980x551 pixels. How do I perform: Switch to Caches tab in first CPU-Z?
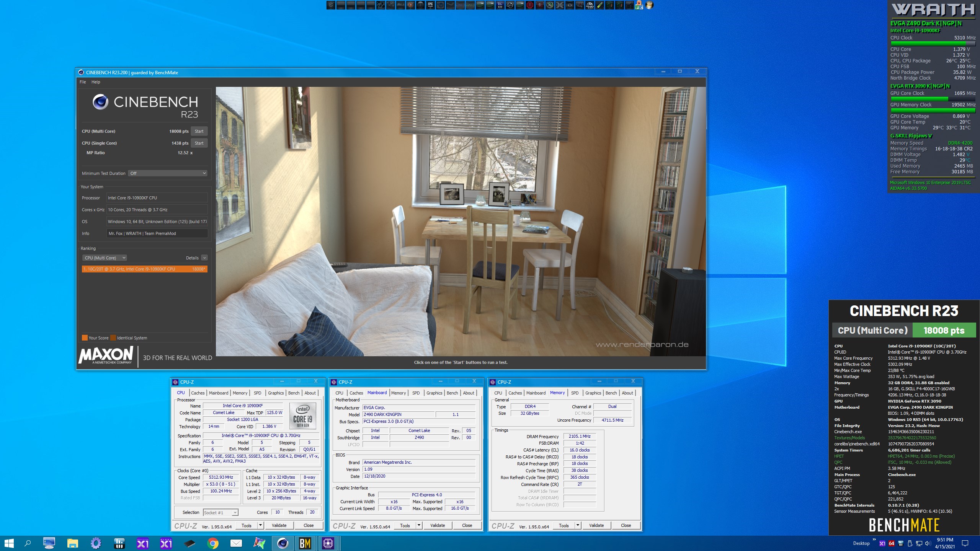coord(198,393)
